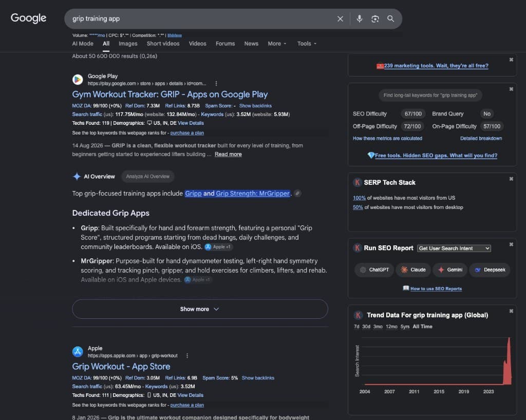This screenshot has width=526, height=420.
Task: Open the Get User Search Intent dropdown
Action: click(x=454, y=249)
